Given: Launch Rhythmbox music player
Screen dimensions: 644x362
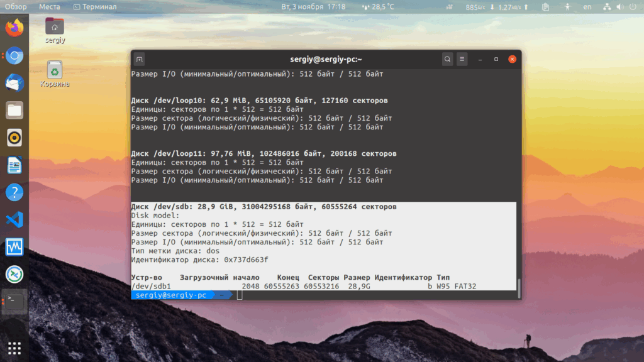Looking at the screenshot, I should click(x=14, y=138).
